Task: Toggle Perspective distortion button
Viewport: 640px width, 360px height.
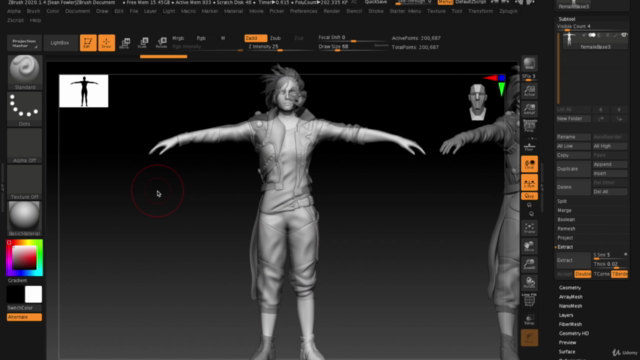Action: [x=529, y=127]
